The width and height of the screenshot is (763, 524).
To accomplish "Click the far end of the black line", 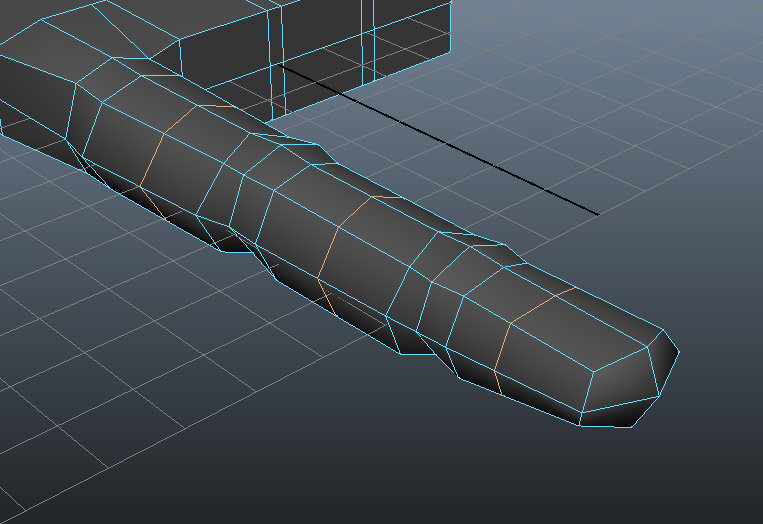I will (597, 214).
